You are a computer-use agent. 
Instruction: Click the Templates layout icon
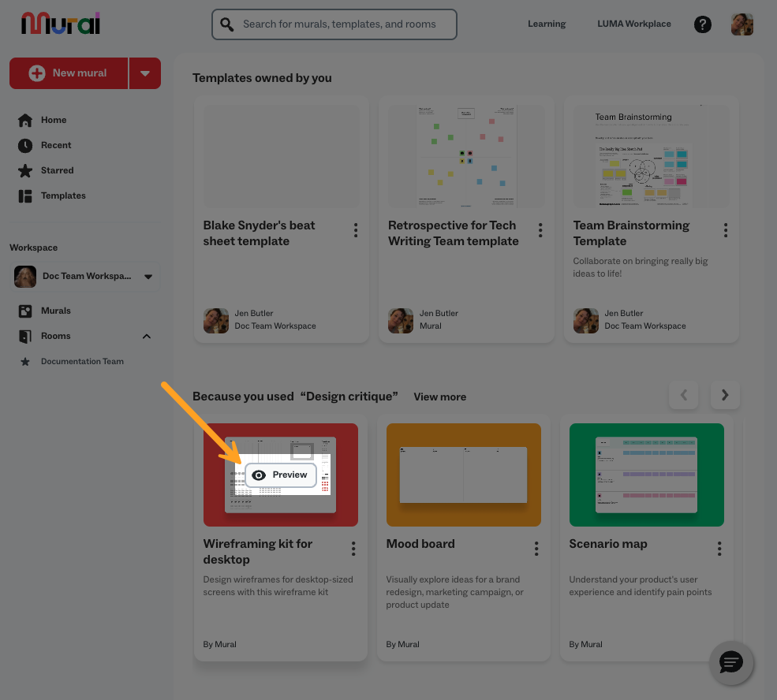[25, 196]
